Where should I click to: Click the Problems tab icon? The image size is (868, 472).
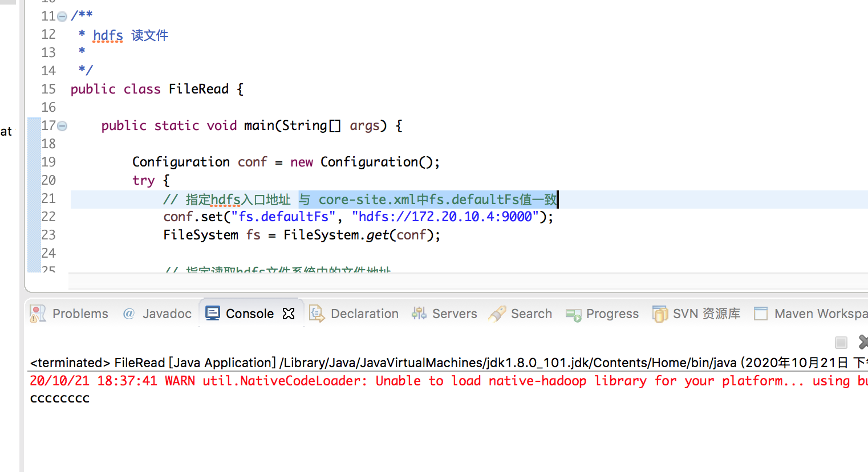click(38, 314)
